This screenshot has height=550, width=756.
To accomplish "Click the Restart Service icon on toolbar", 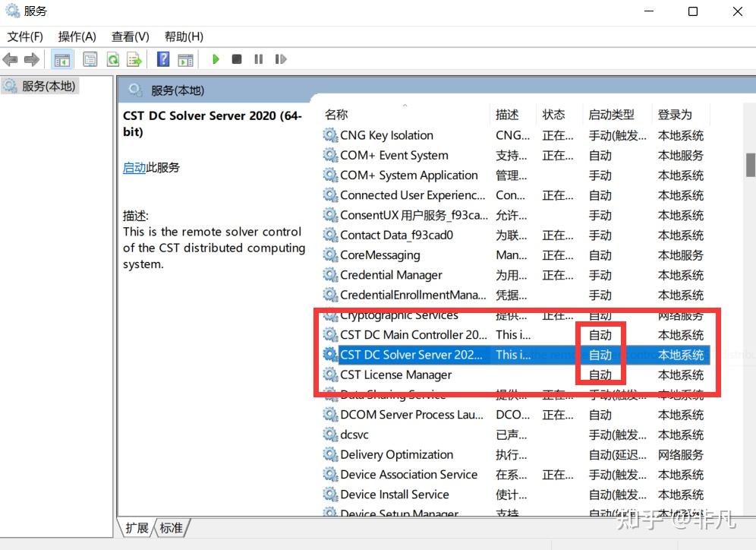I will pyautogui.click(x=280, y=59).
